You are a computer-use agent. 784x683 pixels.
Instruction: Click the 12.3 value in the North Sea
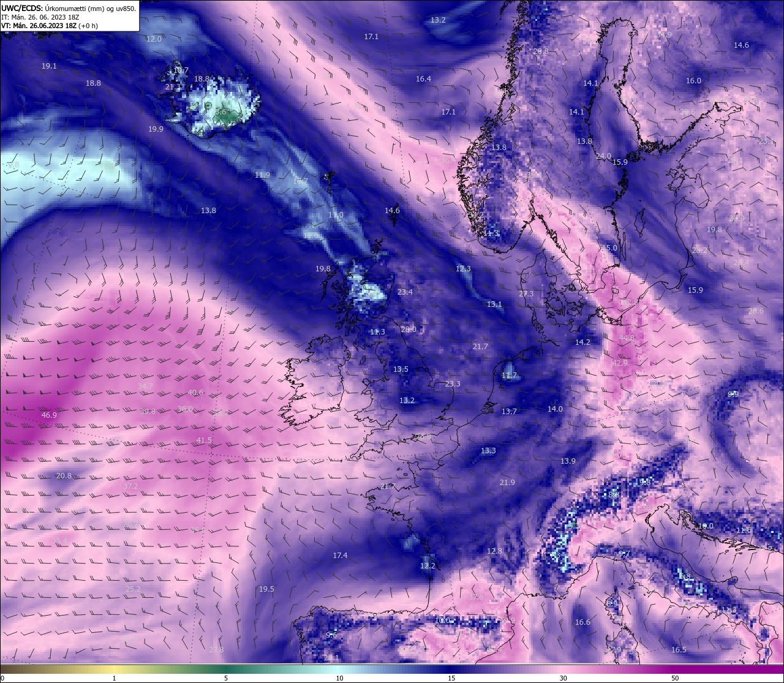point(463,269)
